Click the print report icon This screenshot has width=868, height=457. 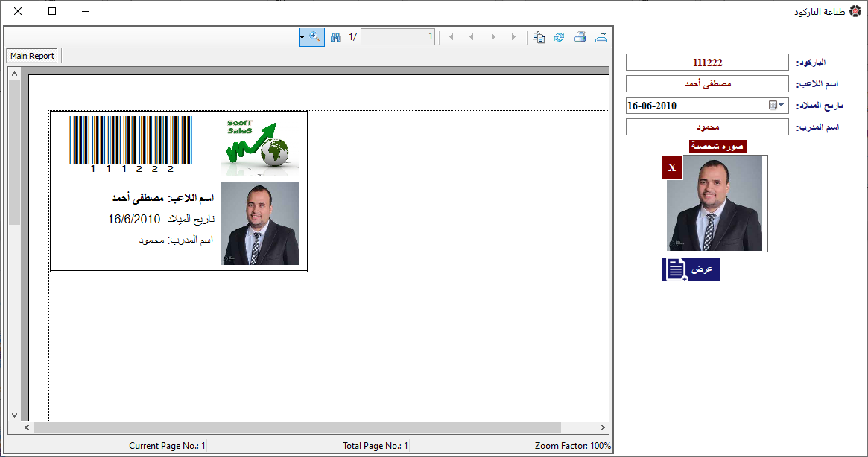(580, 37)
